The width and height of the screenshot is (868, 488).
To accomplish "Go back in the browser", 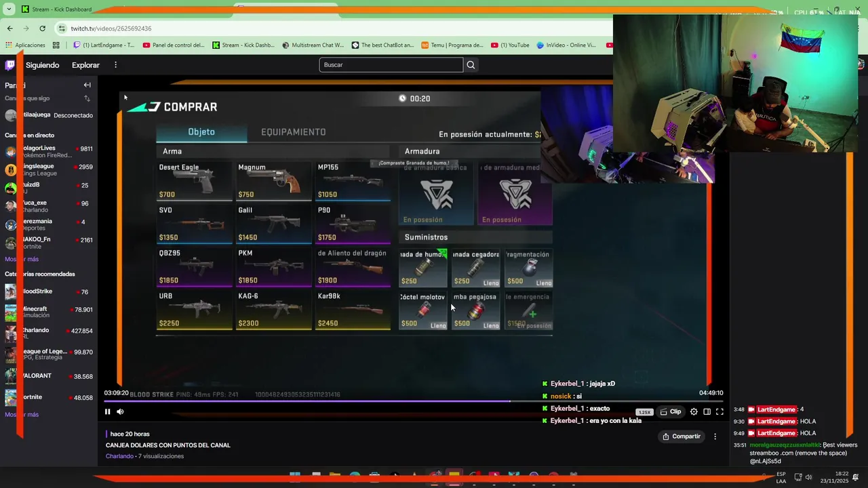I will tap(9, 28).
